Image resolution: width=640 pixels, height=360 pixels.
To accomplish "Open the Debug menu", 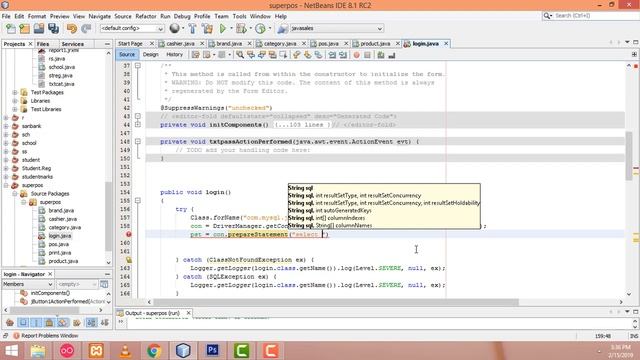I will [x=182, y=16].
